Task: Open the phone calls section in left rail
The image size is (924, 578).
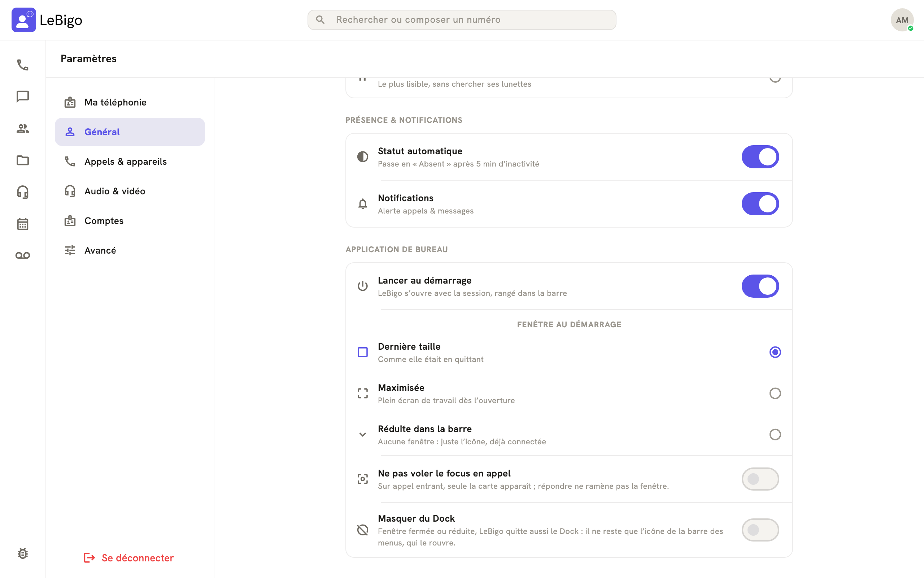Action: 22,65
